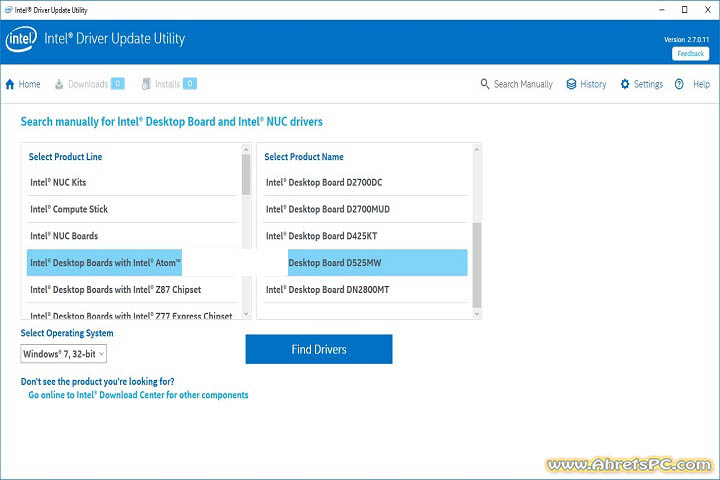
Task: Click the Intel logo in header
Action: click(21, 40)
